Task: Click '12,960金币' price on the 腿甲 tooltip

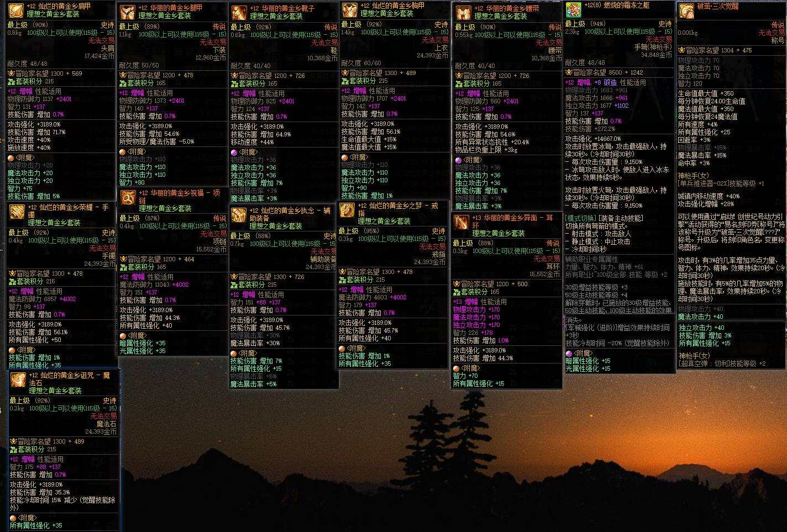Action: tap(211, 57)
